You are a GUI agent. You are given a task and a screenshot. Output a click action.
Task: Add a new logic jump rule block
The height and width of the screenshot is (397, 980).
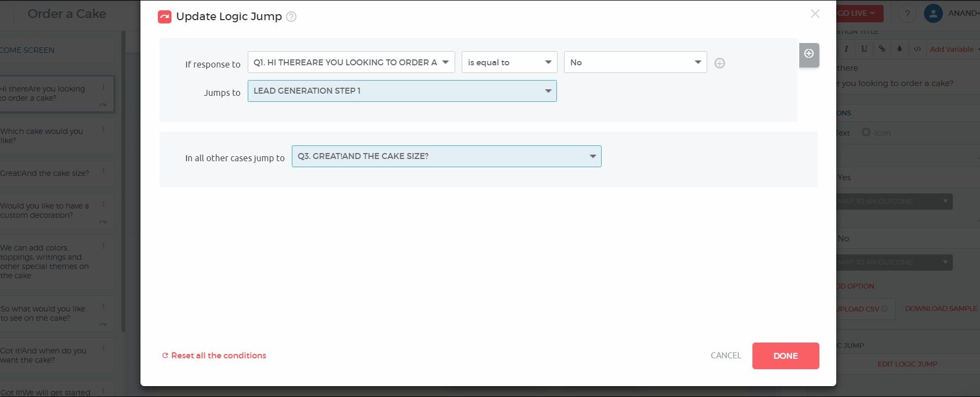tap(809, 54)
